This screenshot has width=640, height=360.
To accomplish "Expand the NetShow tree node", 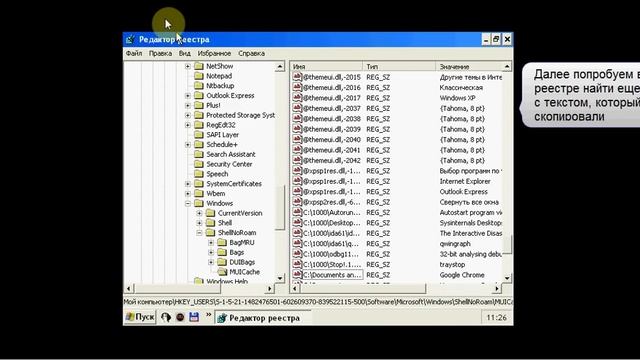I will pyautogui.click(x=188, y=66).
